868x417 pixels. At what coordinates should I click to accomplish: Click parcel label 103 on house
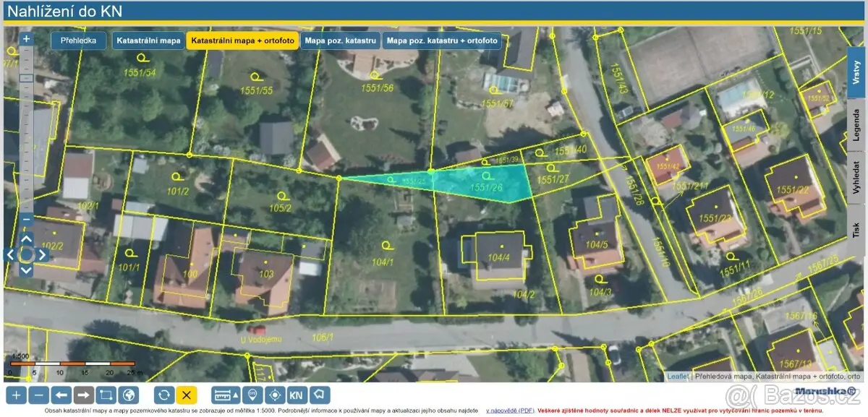[266, 274]
